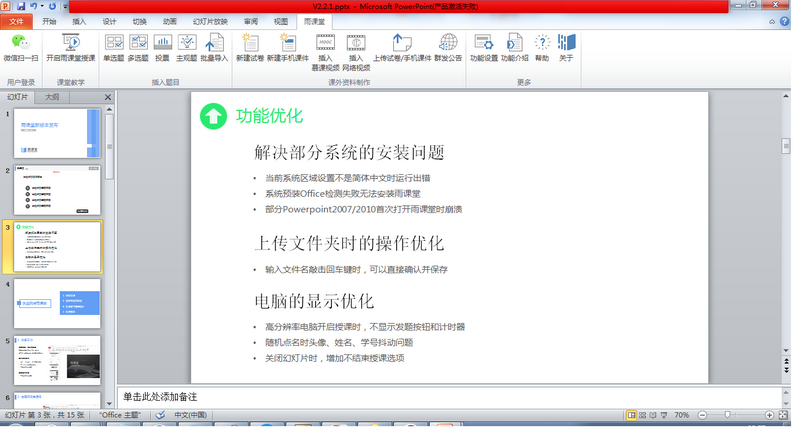Switch to the 视图 (View) tab
The image size is (800, 431).
(x=281, y=21)
